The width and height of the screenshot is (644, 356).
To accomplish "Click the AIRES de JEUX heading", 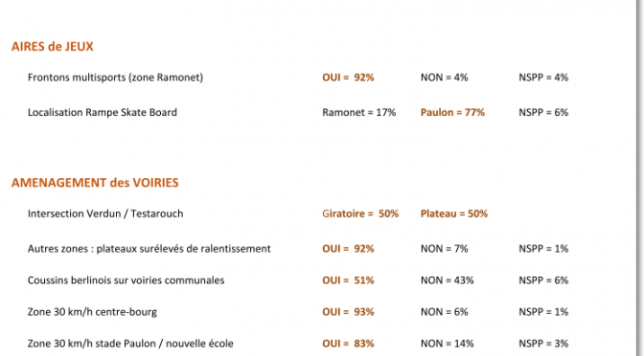I will (52, 46).
